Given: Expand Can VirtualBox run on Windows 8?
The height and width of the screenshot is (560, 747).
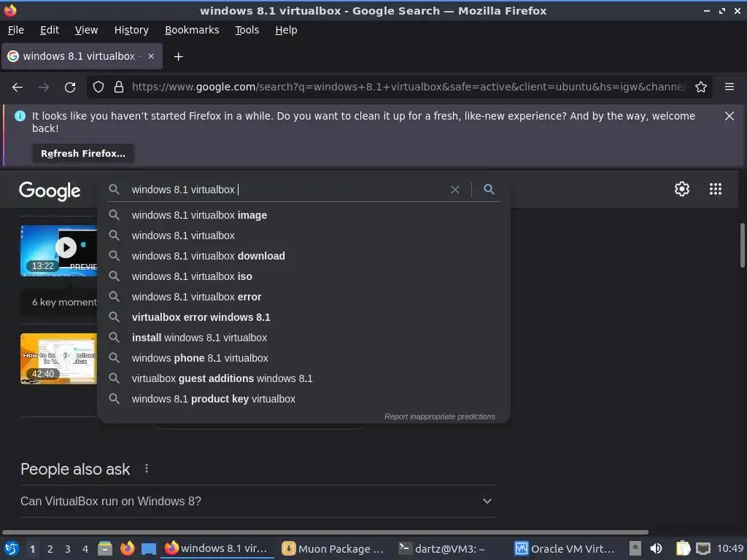Looking at the screenshot, I should click(258, 502).
